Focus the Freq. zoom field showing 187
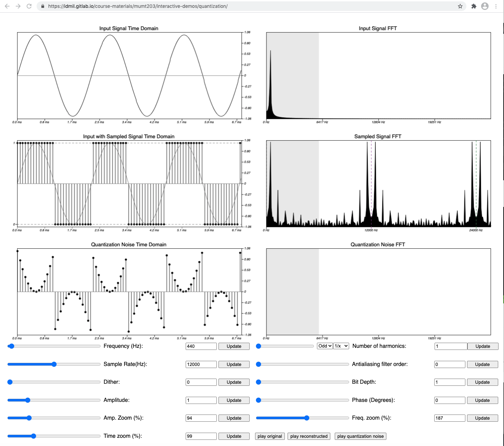The image size is (504, 446). pos(450,418)
